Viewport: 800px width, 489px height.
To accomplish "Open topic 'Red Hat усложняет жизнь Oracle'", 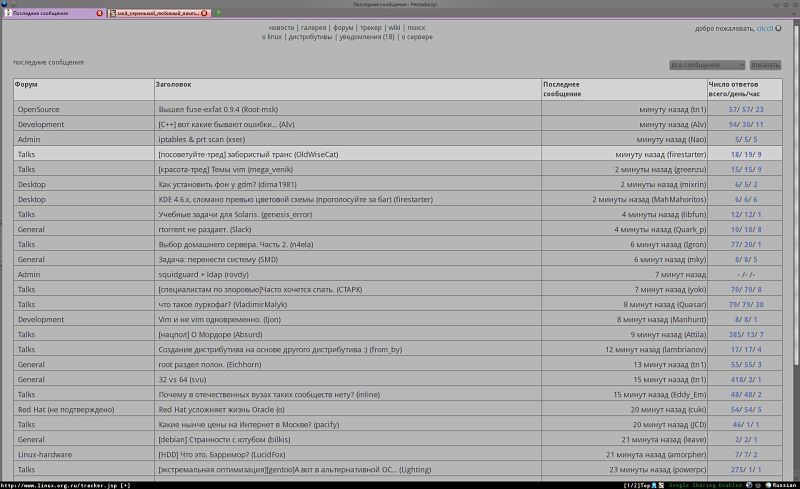I will 221,409.
